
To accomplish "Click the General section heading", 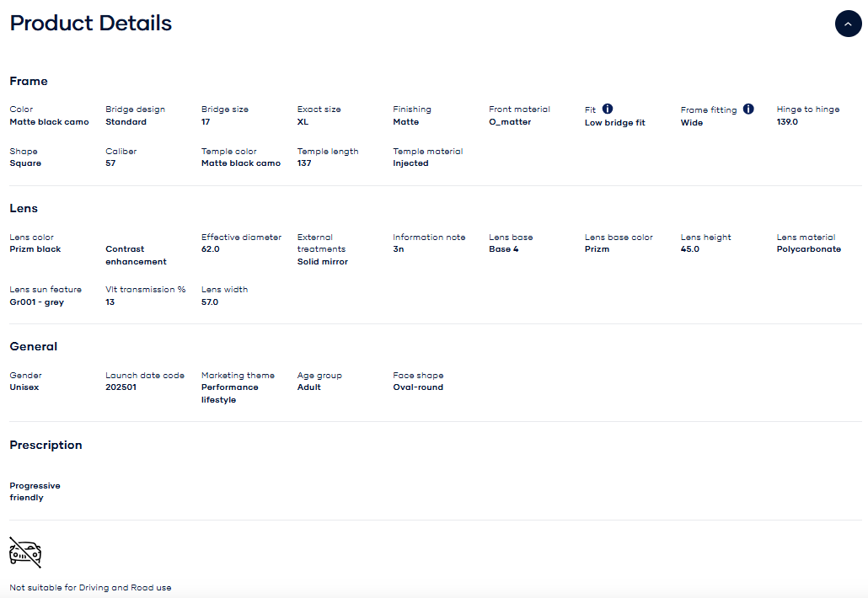I will coord(34,347).
